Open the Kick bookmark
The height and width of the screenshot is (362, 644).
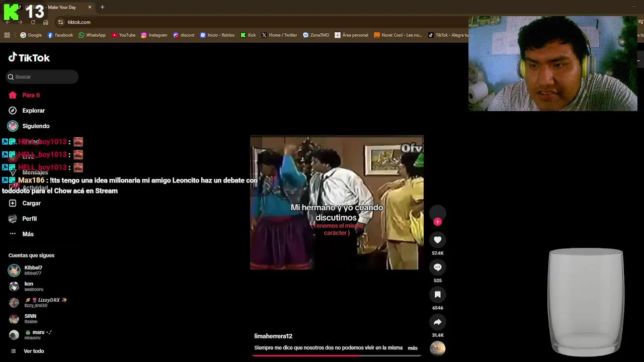click(248, 35)
